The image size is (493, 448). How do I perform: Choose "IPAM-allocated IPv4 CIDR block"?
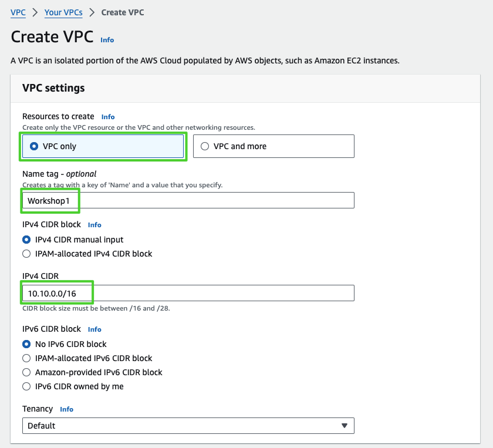click(x=26, y=254)
